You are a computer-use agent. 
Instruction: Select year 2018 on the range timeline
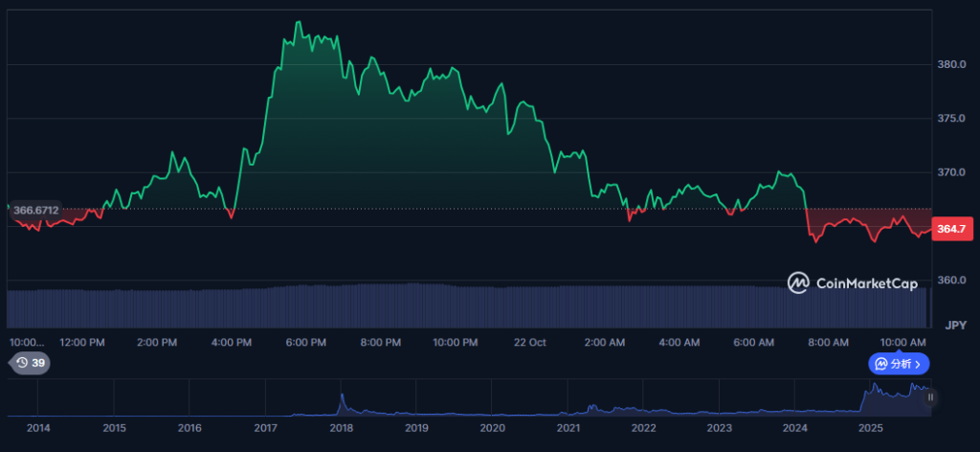click(341, 428)
